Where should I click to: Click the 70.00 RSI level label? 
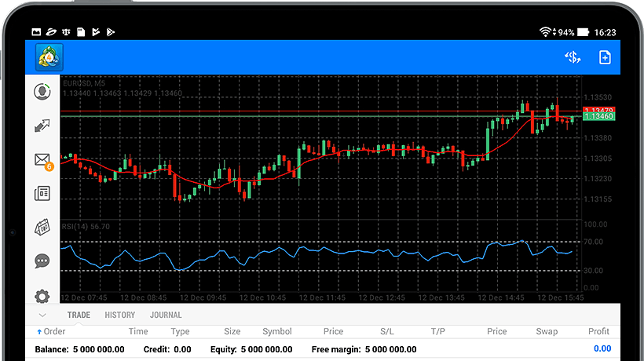point(594,242)
